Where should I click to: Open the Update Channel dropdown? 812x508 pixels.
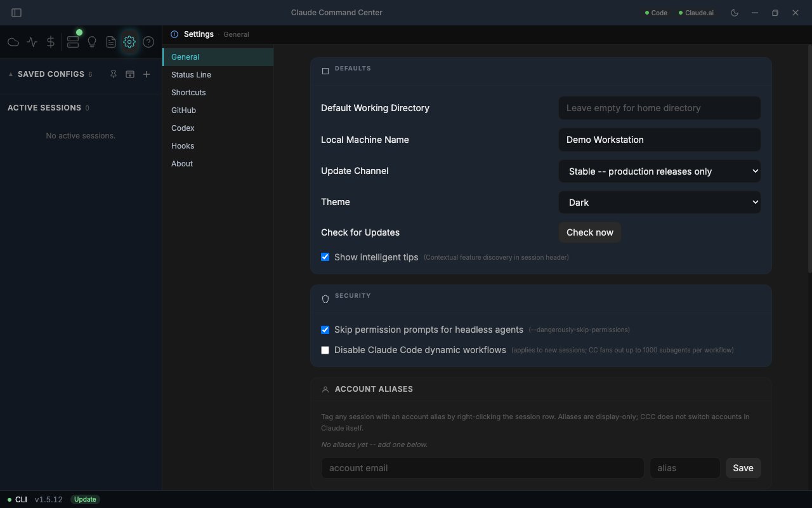tap(660, 171)
